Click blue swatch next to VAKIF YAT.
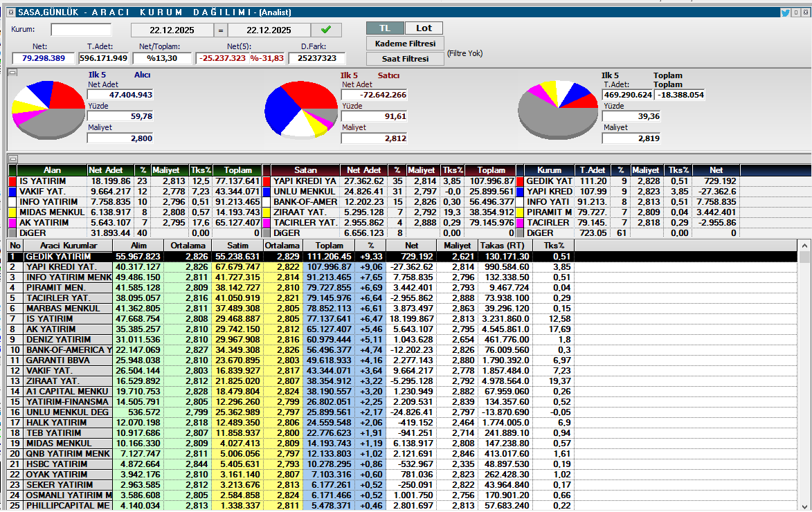 [x=12, y=192]
